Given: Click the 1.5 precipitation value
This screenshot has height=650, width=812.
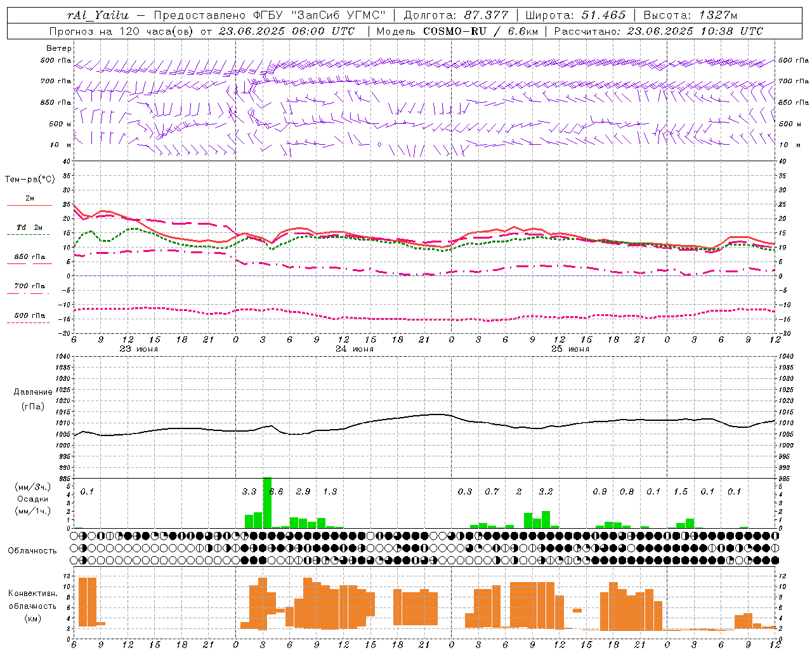Looking at the screenshot, I should point(681,491).
